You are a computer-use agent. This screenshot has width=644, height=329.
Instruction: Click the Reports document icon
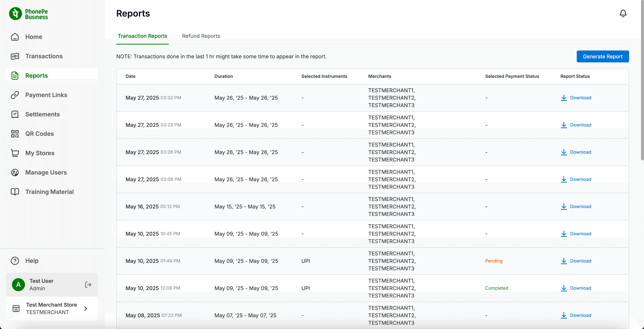(15, 75)
